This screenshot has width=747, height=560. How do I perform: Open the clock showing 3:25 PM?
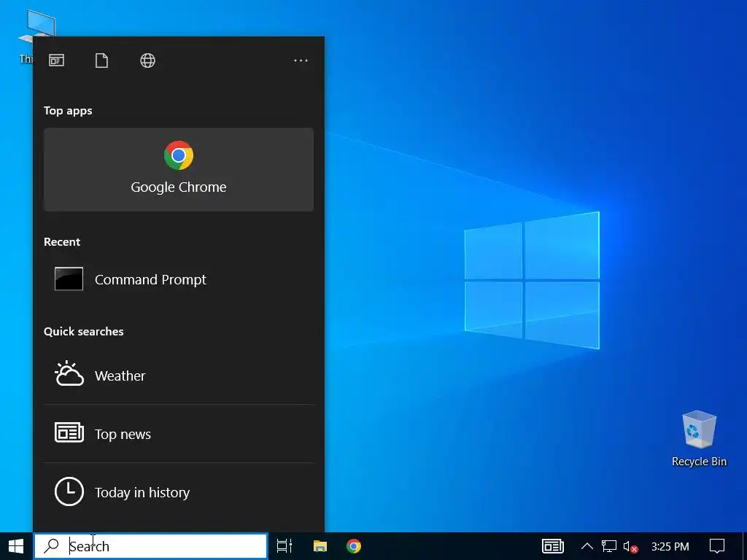point(670,547)
